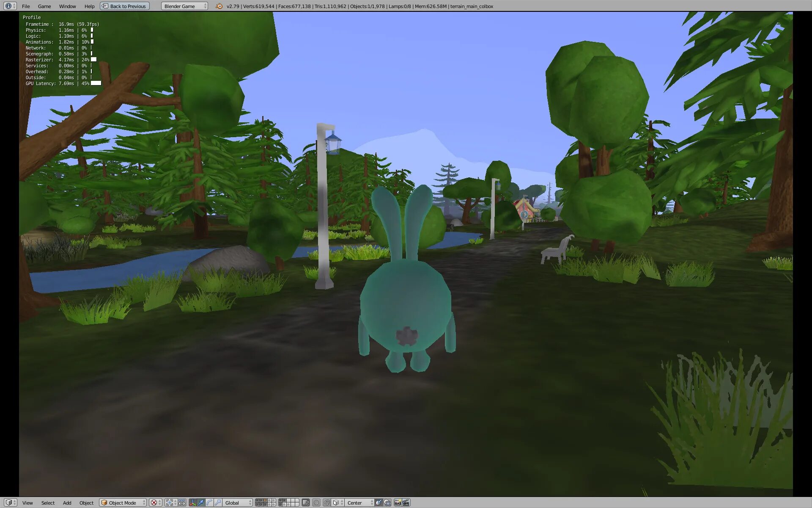Click Back to Previous button
The width and height of the screenshot is (812, 508).
point(124,6)
